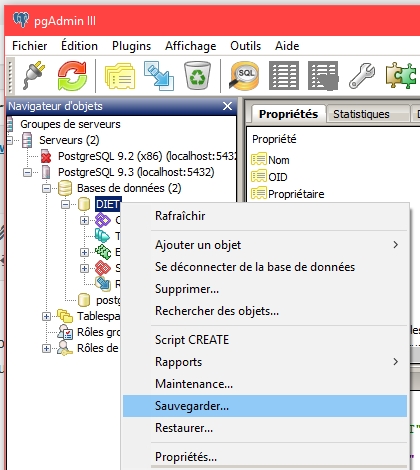Select the postgres database tree item
This screenshot has width=420, height=470.
[x=108, y=300]
